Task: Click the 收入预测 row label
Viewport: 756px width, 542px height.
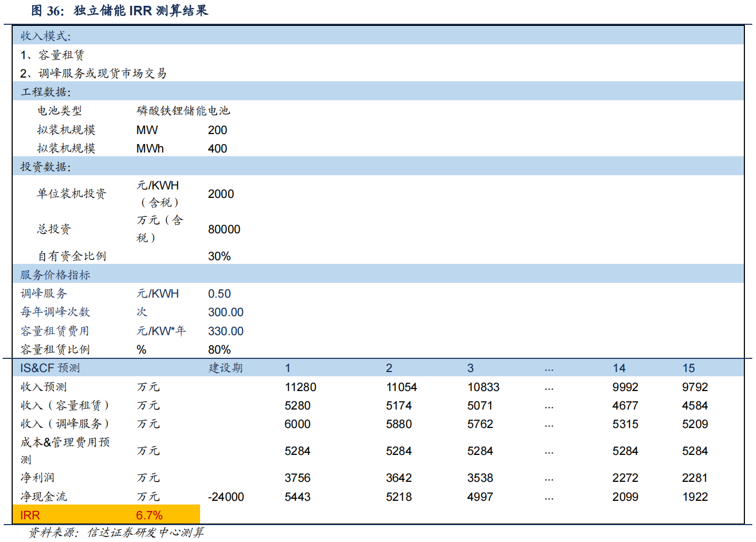Action: (44, 387)
